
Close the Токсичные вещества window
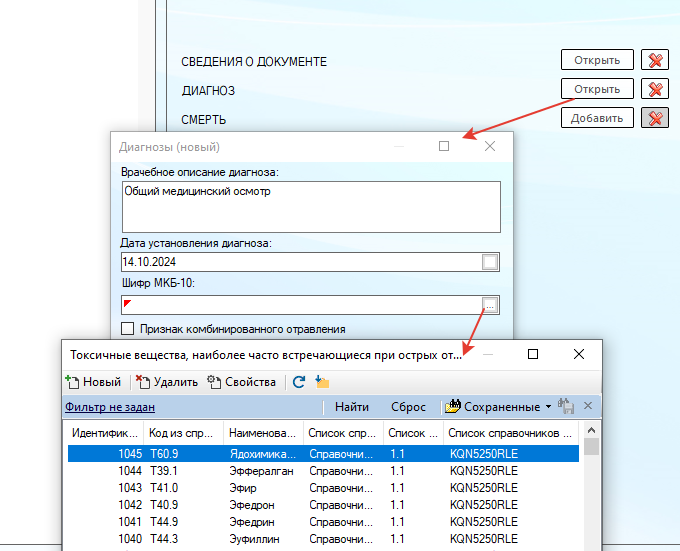(x=579, y=354)
